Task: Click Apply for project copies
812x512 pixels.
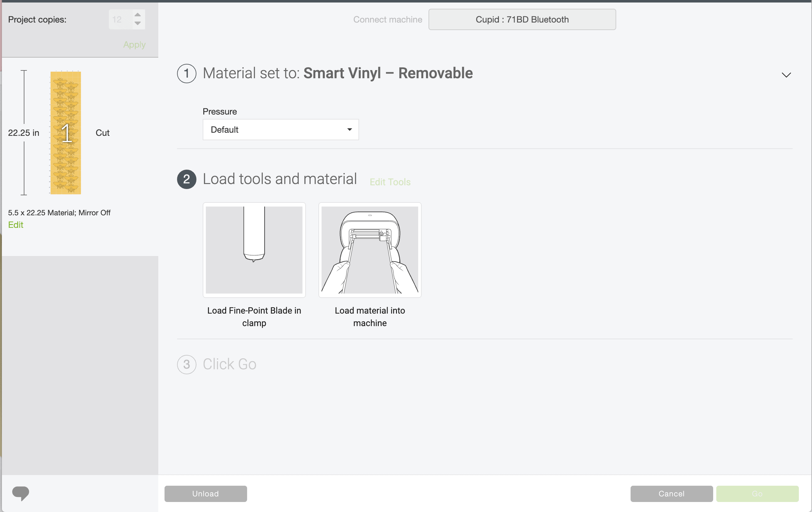Action: click(134, 44)
